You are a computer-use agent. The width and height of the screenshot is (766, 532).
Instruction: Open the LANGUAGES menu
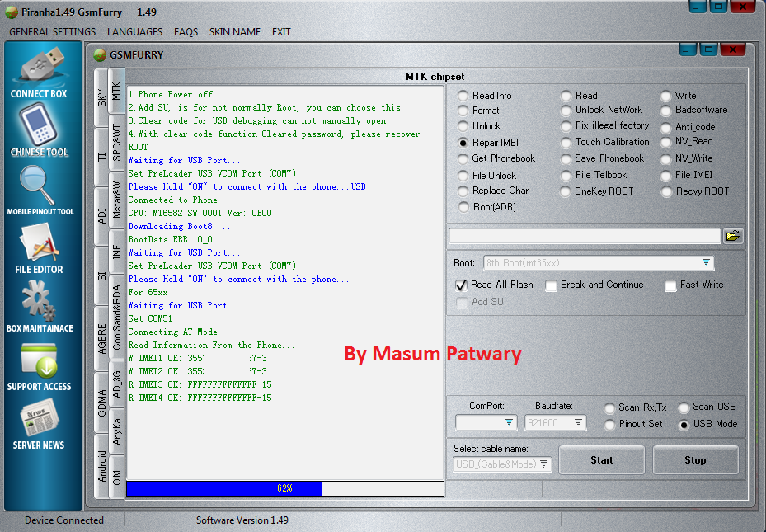134,31
